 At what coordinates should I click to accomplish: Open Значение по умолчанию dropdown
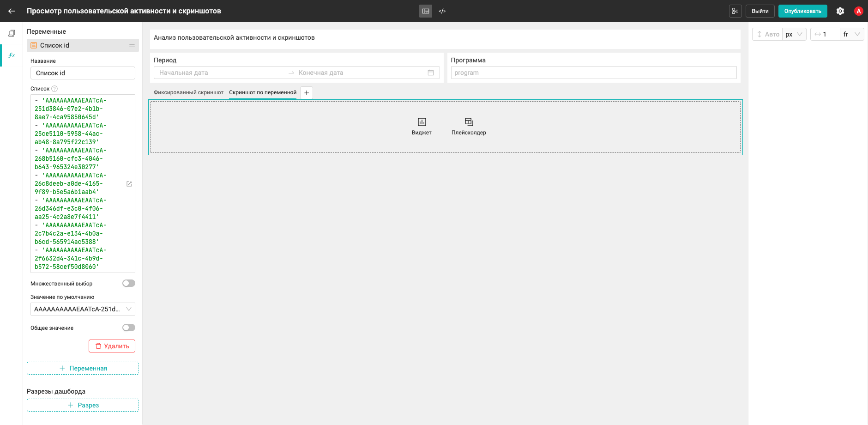(83, 309)
